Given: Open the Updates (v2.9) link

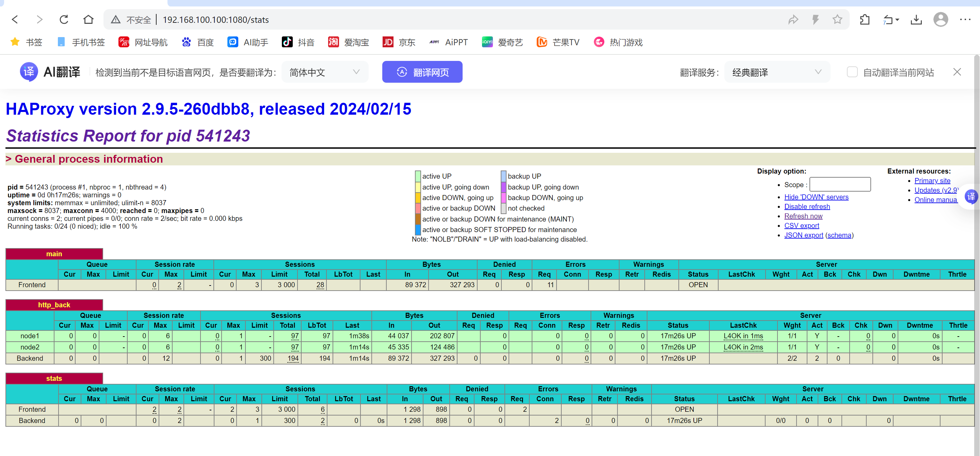Looking at the screenshot, I should (936, 190).
